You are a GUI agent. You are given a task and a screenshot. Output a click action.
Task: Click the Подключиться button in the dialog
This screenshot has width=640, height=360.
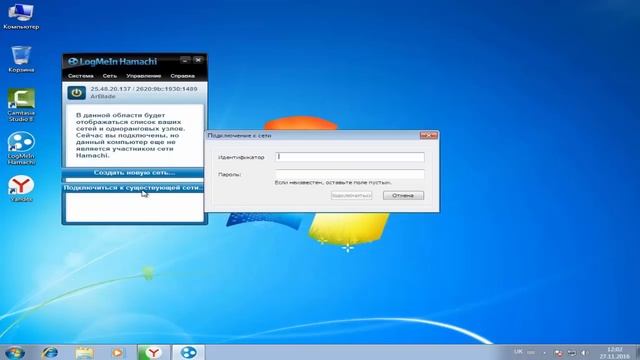click(x=351, y=196)
